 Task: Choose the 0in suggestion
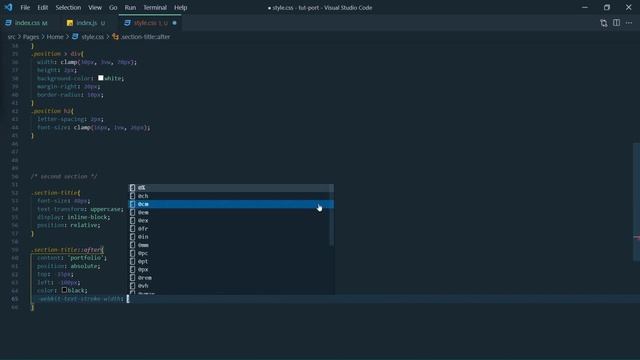click(231, 237)
